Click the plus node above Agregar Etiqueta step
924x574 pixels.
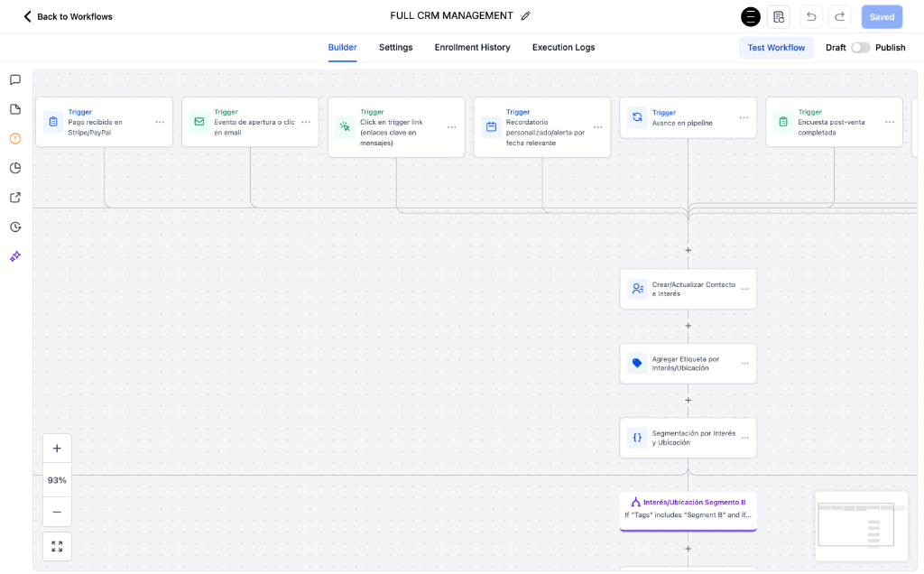(688, 326)
